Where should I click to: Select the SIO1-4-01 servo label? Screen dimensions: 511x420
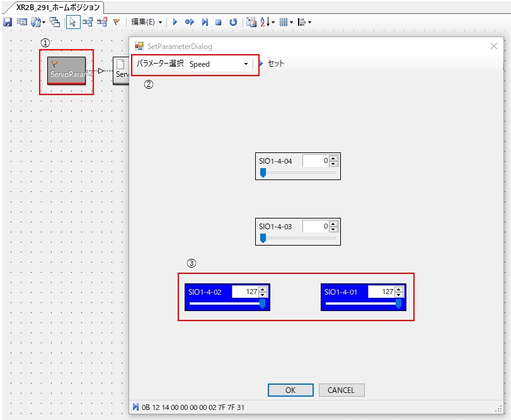click(341, 292)
